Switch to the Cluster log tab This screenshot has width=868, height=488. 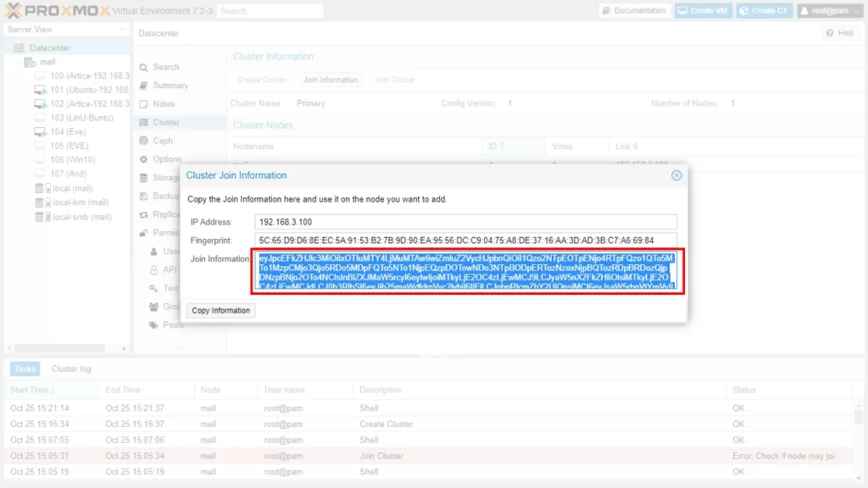(x=71, y=369)
